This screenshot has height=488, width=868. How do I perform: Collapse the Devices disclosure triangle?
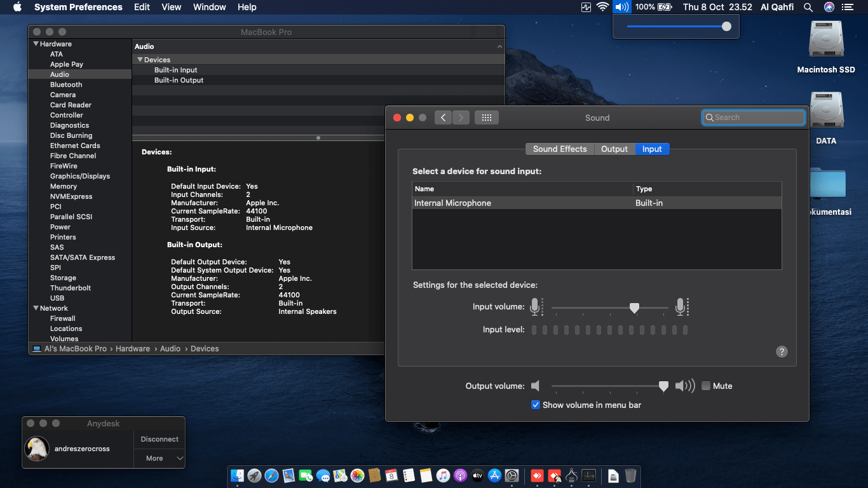tap(140, 59)
